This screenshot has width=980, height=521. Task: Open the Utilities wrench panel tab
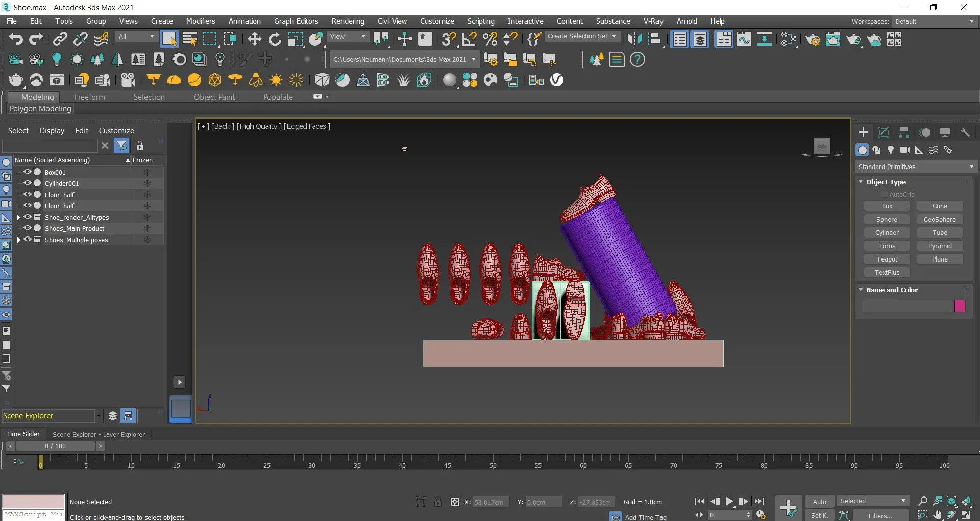[x=965, y=133]
